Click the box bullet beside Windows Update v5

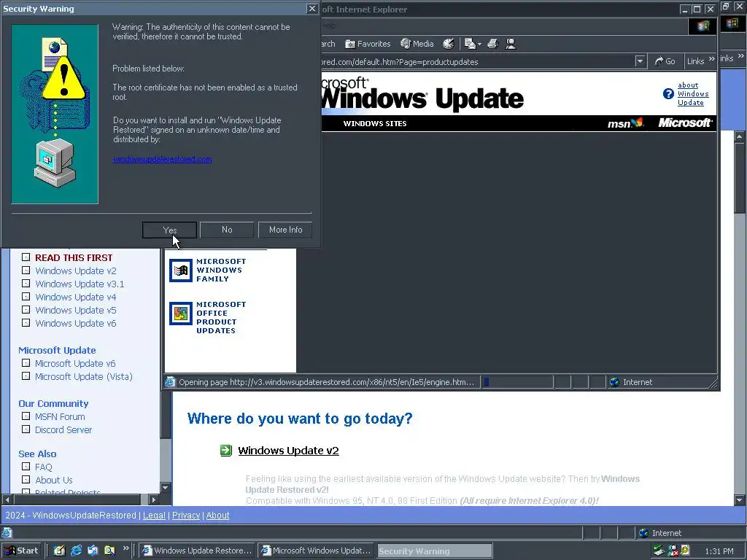(x=26, y=309)
